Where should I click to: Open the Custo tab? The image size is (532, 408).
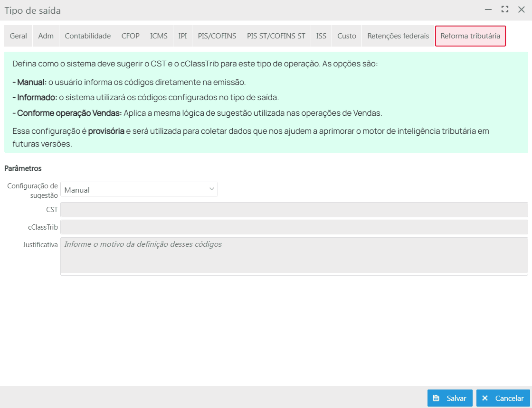point(347,36)
